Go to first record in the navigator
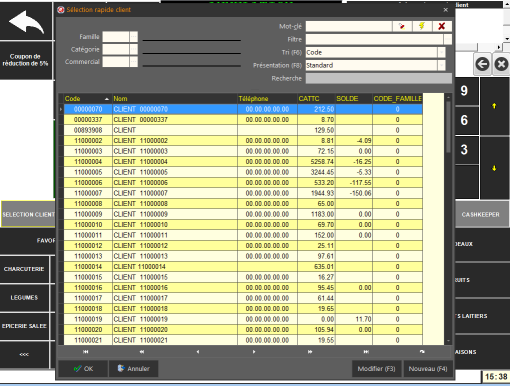 [86, 352]
